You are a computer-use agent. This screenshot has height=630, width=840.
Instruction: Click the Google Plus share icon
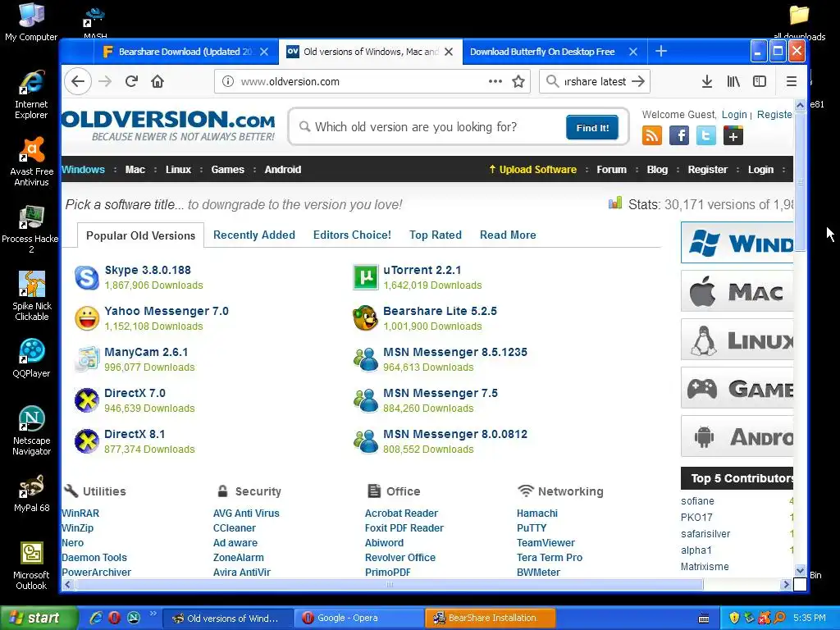(733, 135)
